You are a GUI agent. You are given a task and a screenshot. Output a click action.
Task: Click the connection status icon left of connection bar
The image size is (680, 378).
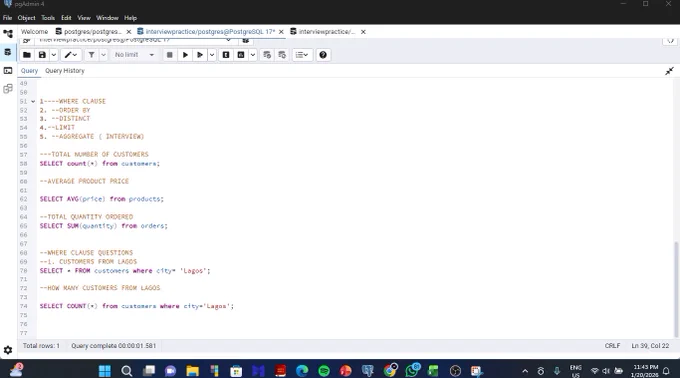tap(26, 40)
